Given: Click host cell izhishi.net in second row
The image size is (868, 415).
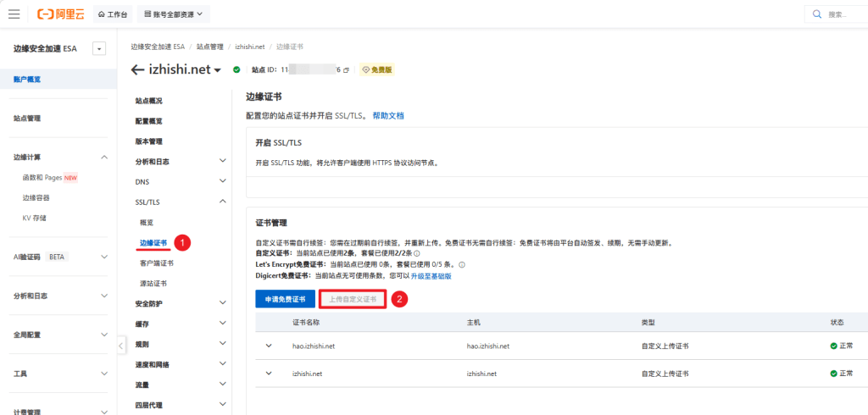Looking at the screenshot, I should (481, 373).
